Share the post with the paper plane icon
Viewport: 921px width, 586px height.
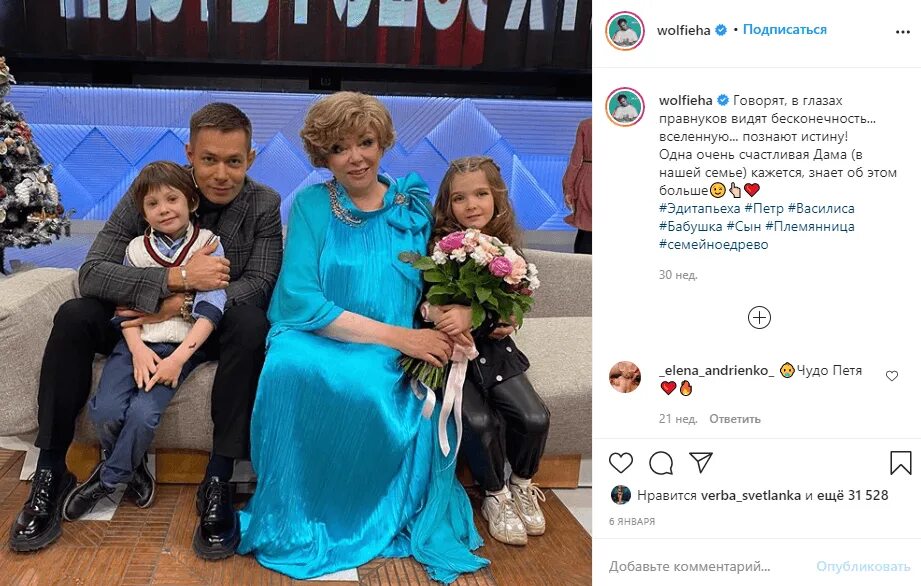coord(701,463)
